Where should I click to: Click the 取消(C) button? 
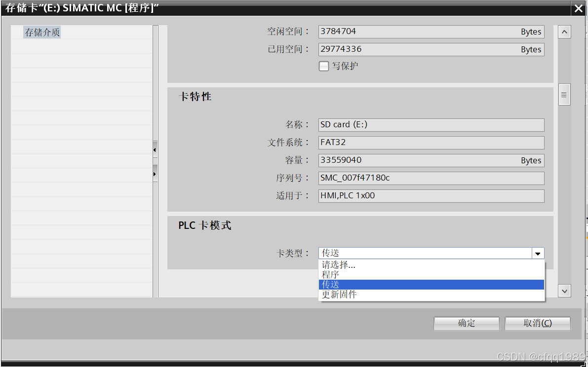coord(538,323)
